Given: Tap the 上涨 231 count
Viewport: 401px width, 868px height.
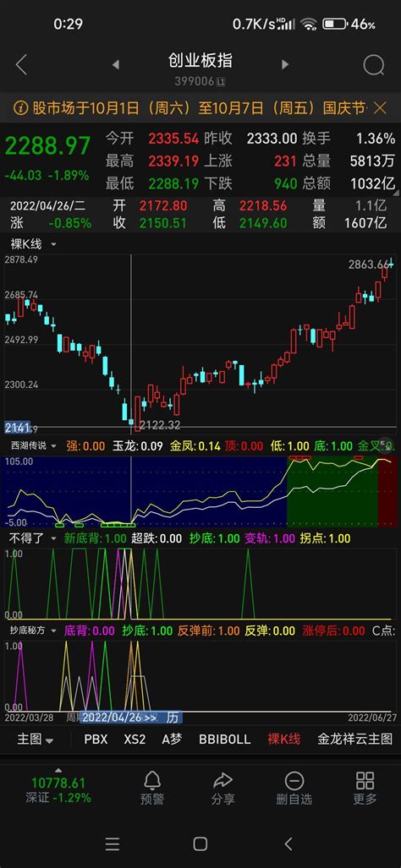Looking at the screenshot, I should pyautogui.click(x=286, y=161).
